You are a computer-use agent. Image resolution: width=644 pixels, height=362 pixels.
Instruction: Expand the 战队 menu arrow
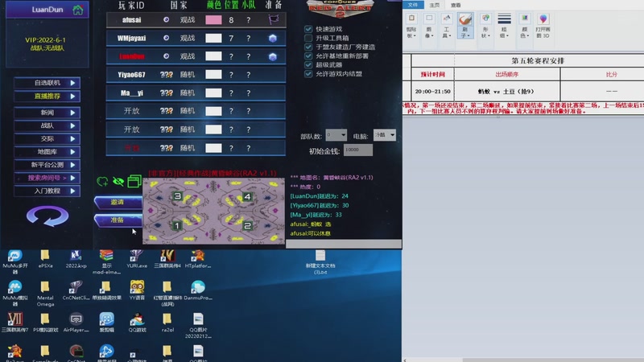click(72, 125)
